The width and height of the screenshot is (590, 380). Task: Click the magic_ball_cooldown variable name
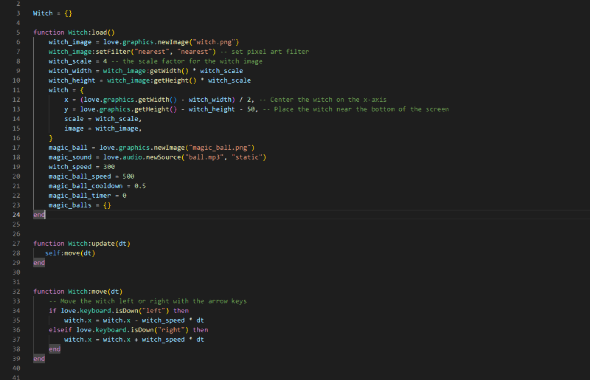(x=85, y=186)
